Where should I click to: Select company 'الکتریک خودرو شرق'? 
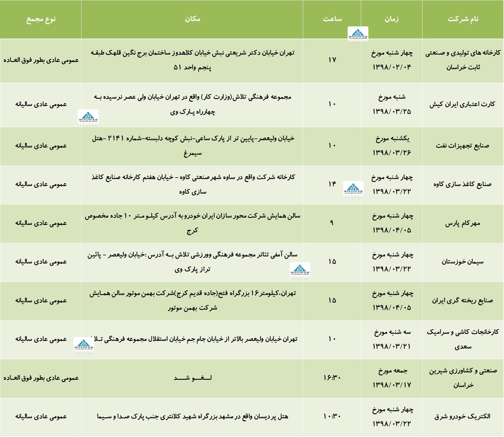point(463,417)
